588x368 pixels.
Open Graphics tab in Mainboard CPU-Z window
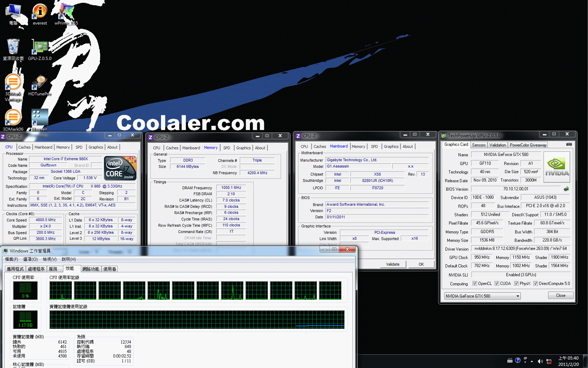(391, 146)
